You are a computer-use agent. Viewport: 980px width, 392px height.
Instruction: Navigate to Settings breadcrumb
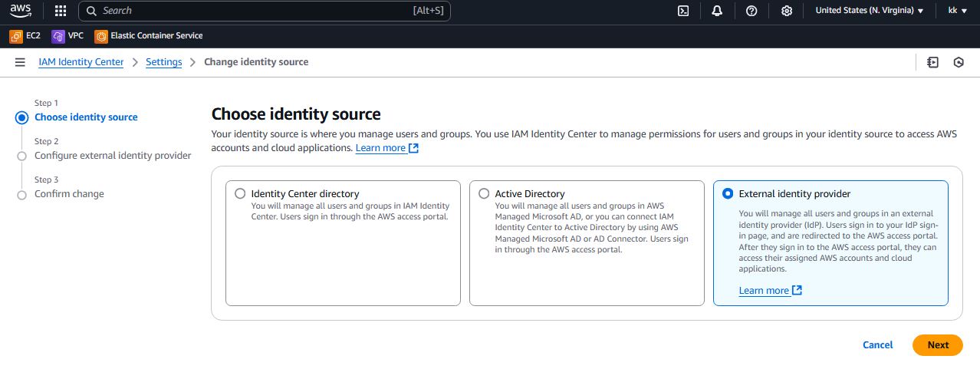click(x=163, y=62)
